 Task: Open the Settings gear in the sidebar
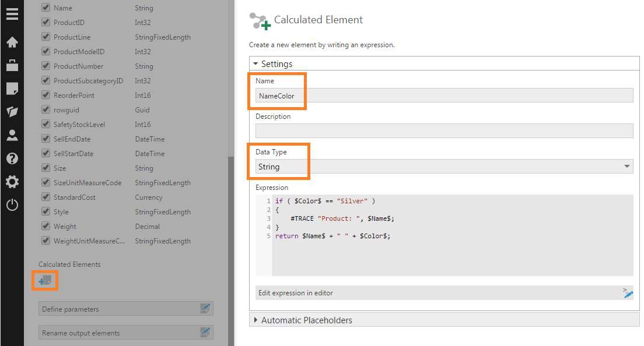coord(12,181)
